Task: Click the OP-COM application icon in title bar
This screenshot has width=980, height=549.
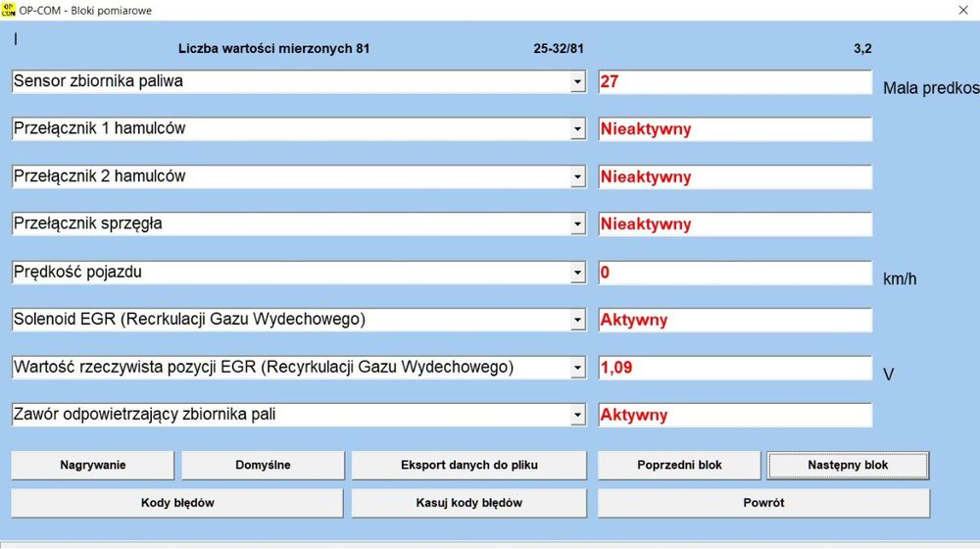Action: point(10,10)
